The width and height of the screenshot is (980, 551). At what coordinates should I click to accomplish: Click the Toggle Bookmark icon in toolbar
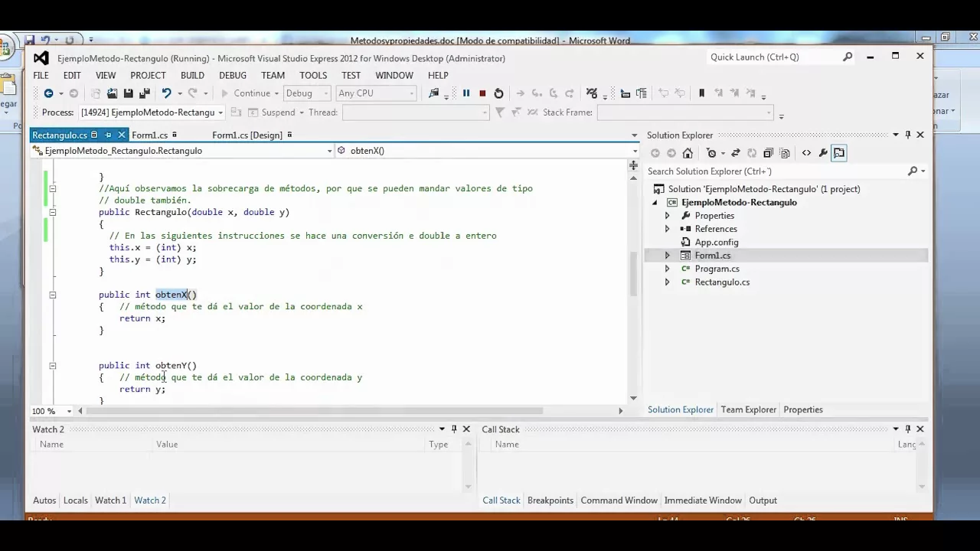pyautogui.click(x=702, y=93)
